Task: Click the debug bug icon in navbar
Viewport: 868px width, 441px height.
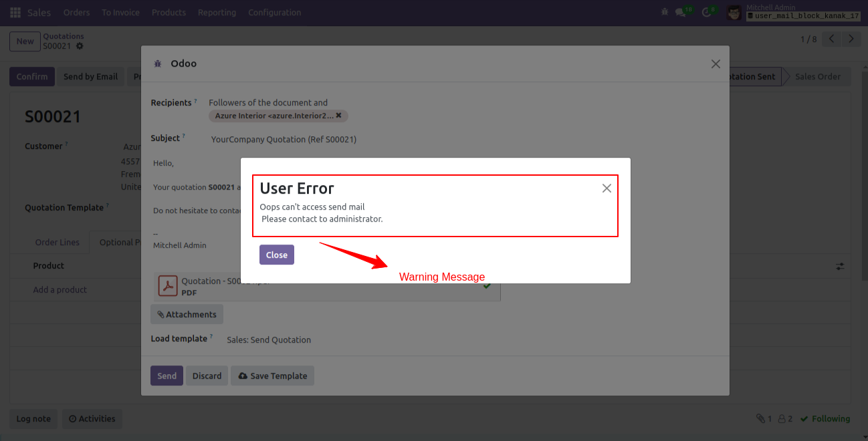Action: 664,13
